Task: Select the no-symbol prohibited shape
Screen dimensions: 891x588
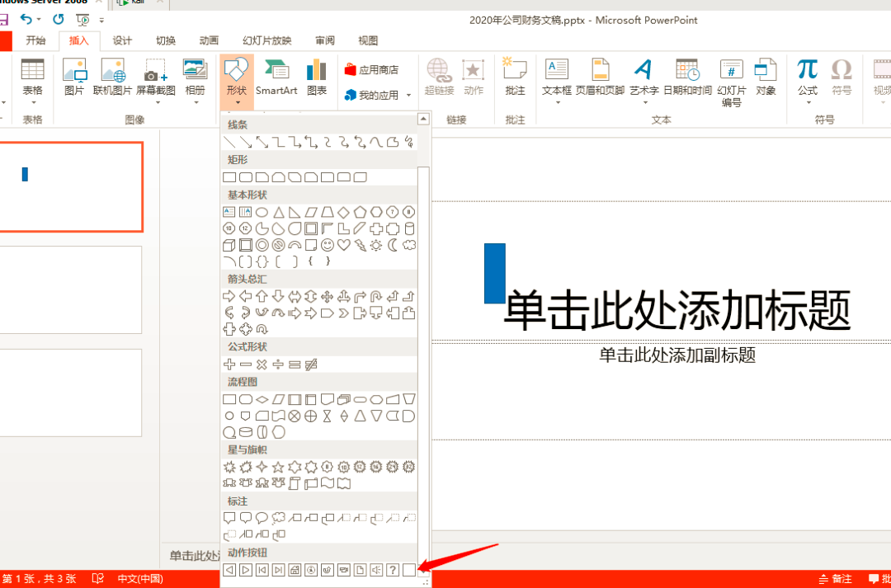Action: click(x=278, y=245)
